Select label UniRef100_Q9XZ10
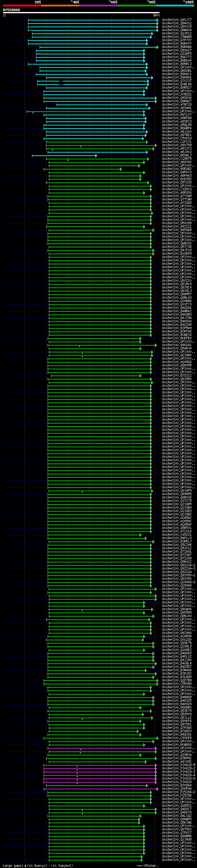This screenshot has width=197, height=868. click(177, 281)
